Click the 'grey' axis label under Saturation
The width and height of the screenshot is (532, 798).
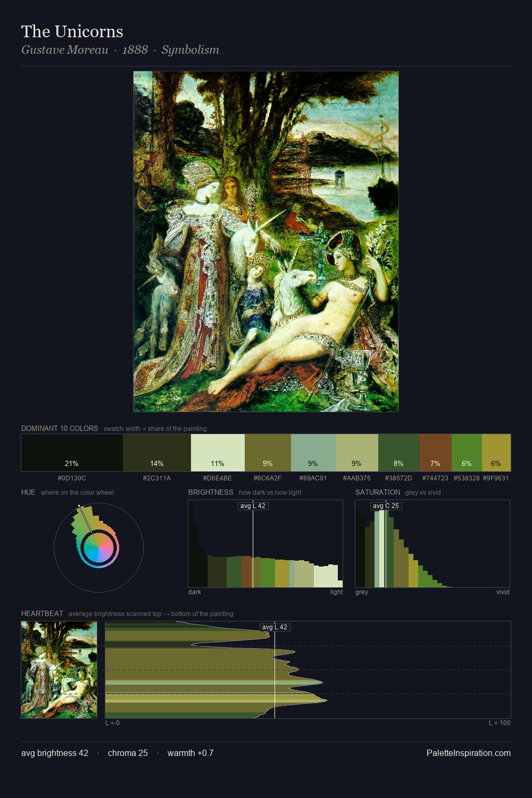click(362, 592)
